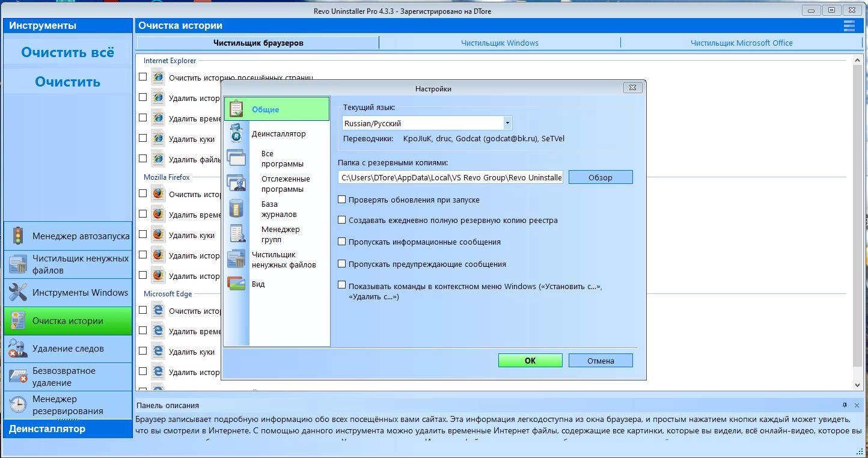868x458 pixels.
Task: Click the Удаление следов icon
Action: click(18, 349)
